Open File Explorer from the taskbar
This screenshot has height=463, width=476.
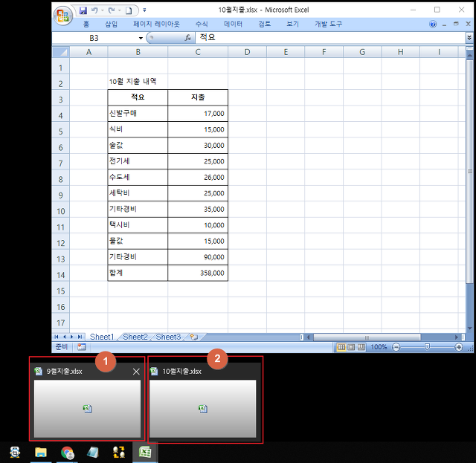click(41, 452)
